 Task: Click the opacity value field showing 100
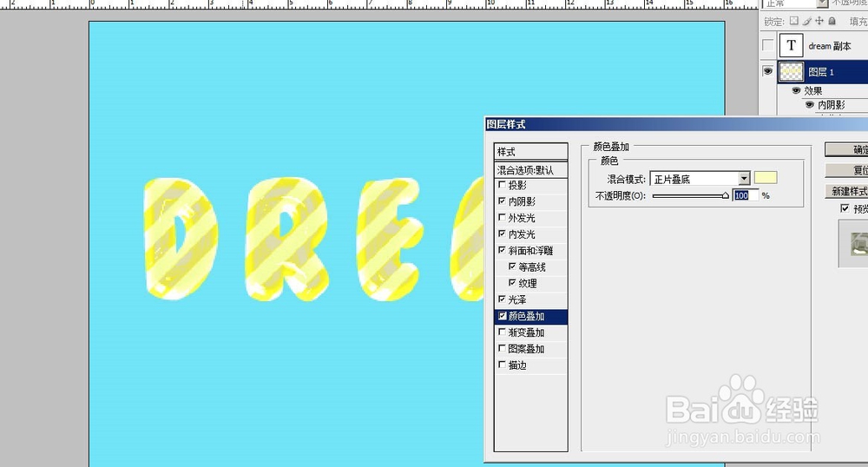pos(745,195)
